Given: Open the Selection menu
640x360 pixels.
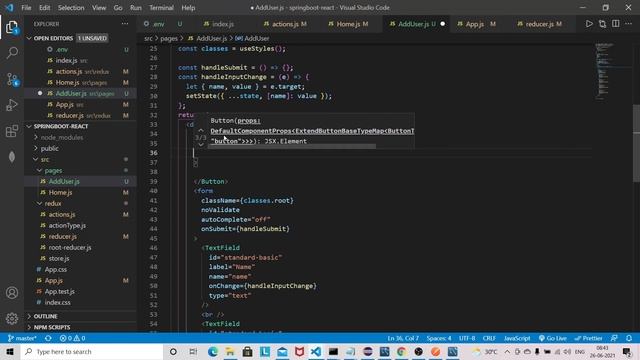Looking at the screenshot, I should click(x=71, y=8).
